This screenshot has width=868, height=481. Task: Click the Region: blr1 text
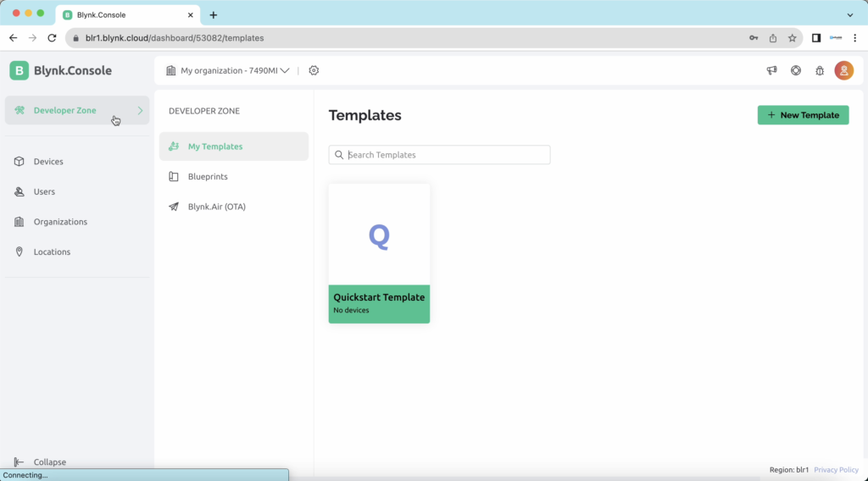tap(789, 470)
